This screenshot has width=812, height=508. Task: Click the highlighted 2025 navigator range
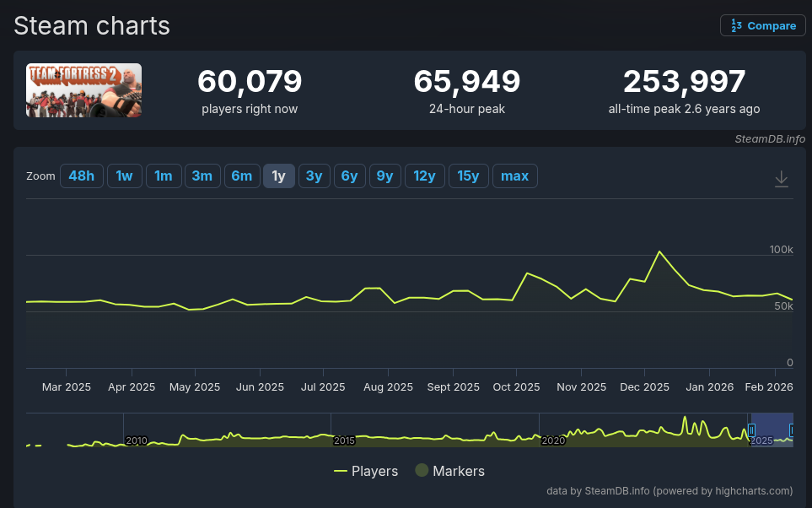tap(772, 430)
